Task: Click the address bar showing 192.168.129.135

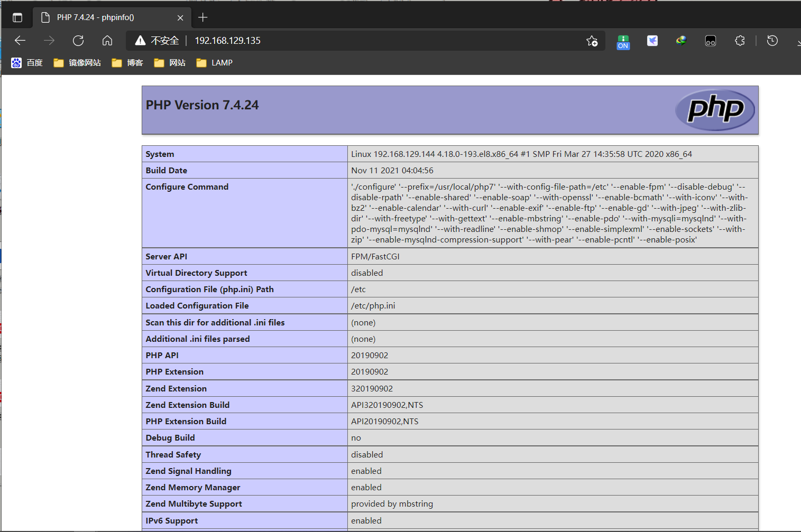Action: (x=227, y=41)
